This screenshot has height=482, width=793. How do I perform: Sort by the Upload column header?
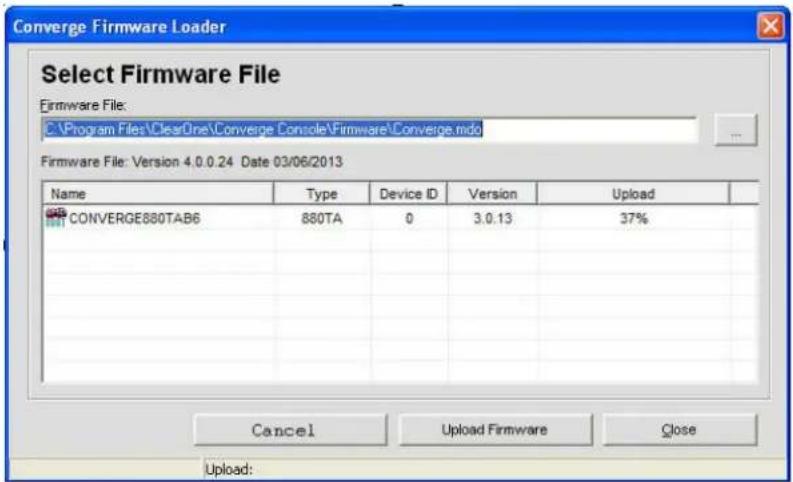tap(633, 193)
